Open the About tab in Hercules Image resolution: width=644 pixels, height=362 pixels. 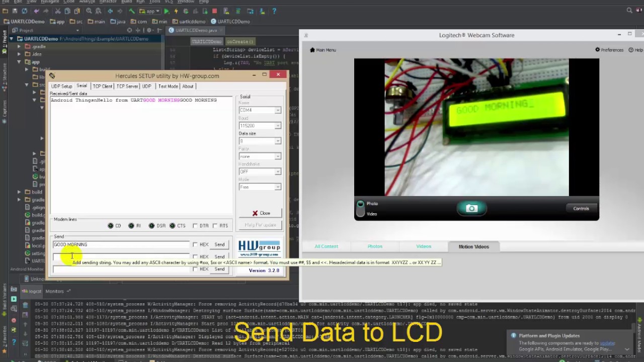point(188,86)
